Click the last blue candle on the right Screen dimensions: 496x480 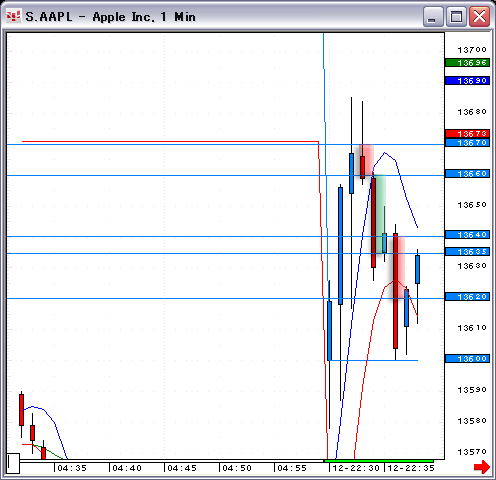pyautogui.click(x=417, y=269)
